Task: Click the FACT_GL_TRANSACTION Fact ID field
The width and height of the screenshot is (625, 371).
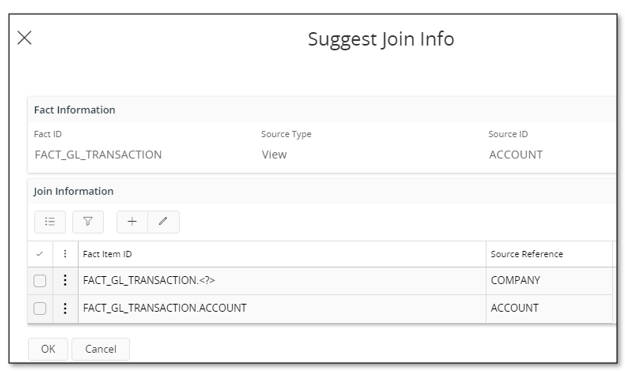Action: pos(98,155)
